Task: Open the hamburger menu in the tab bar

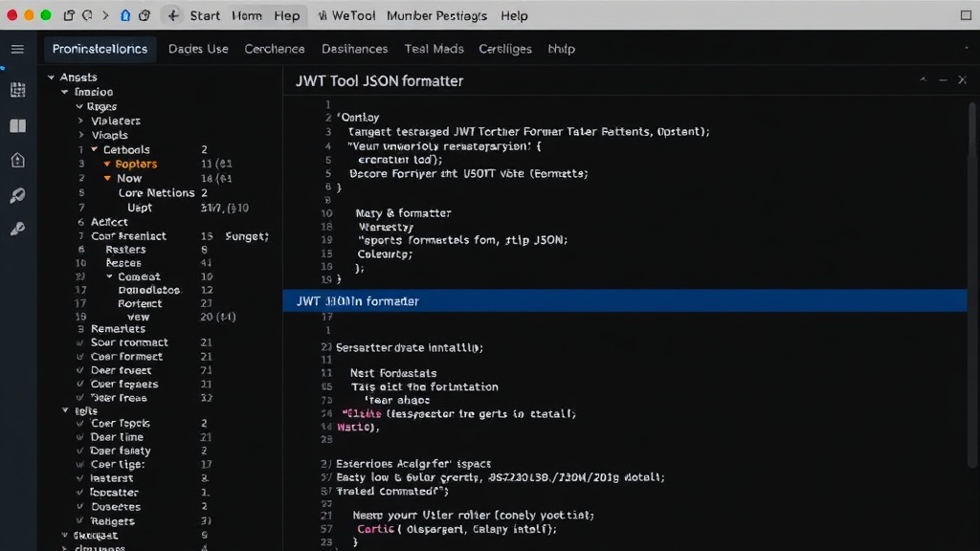Action: (x=17, y=50)
